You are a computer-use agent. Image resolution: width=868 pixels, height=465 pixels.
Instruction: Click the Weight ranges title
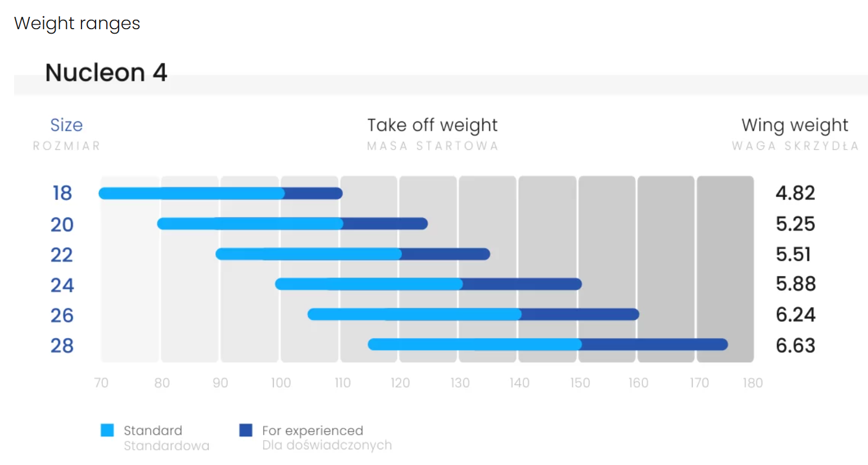coord(77,24)
